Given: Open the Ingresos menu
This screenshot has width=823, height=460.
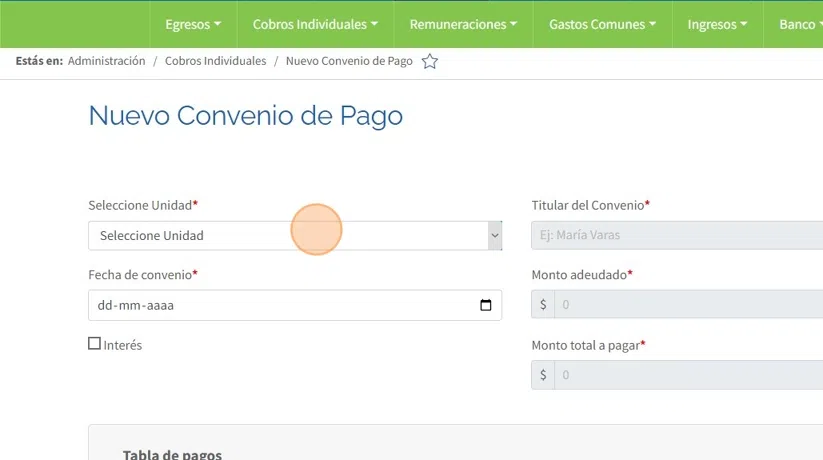Looking at the screenshot, I should 718,25.
